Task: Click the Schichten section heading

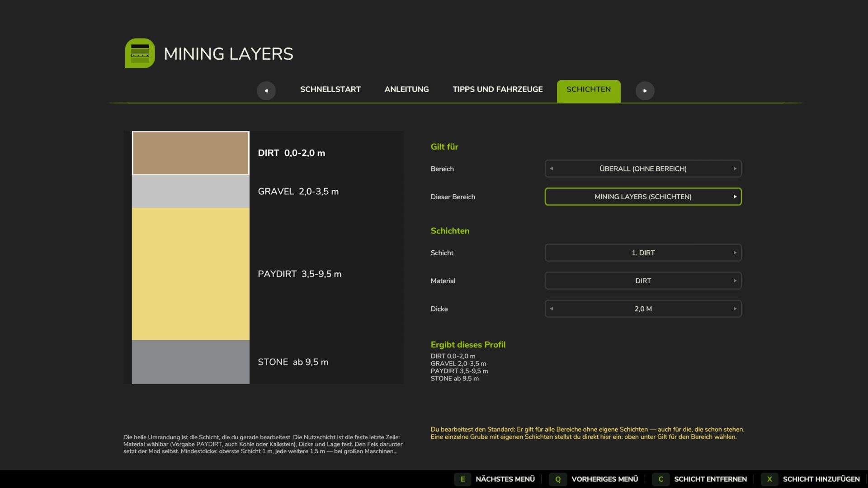Action: 450,231
